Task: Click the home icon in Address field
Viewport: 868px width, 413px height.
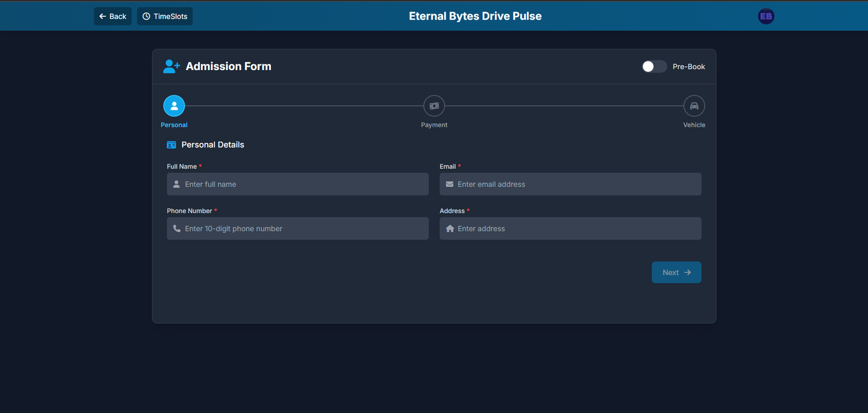Action: [450, 228]
